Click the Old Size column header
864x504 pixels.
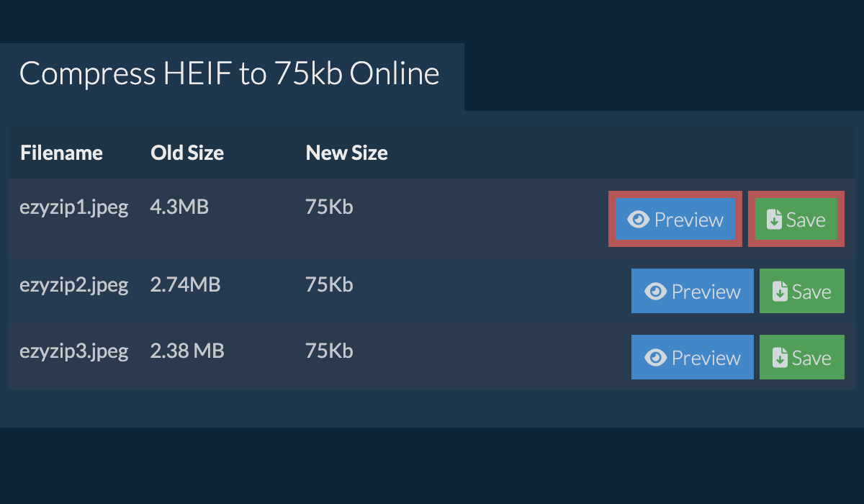187,153
